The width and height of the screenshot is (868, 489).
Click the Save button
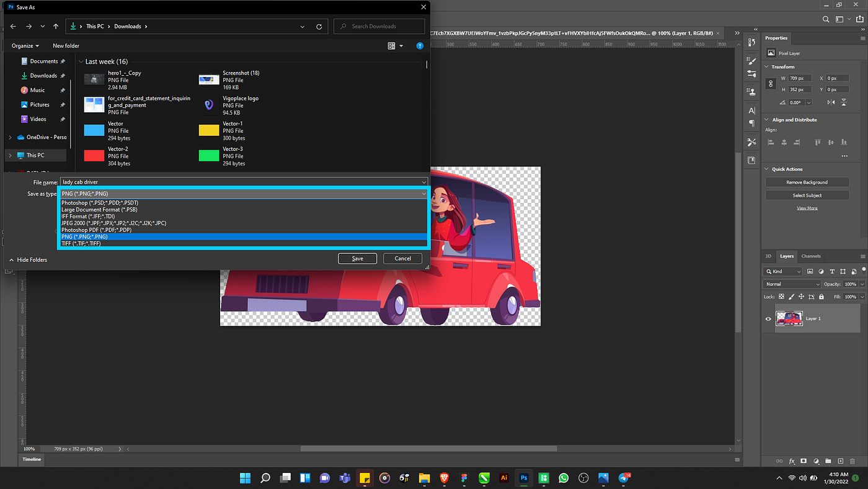pyautogui.click(x=357, y=258)
